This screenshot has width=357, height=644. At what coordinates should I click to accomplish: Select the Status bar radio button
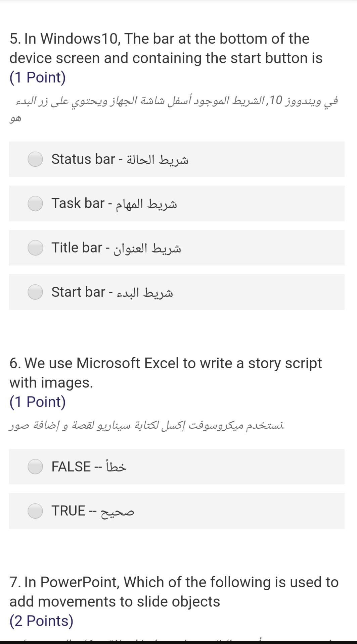click(x=35, y=159)
